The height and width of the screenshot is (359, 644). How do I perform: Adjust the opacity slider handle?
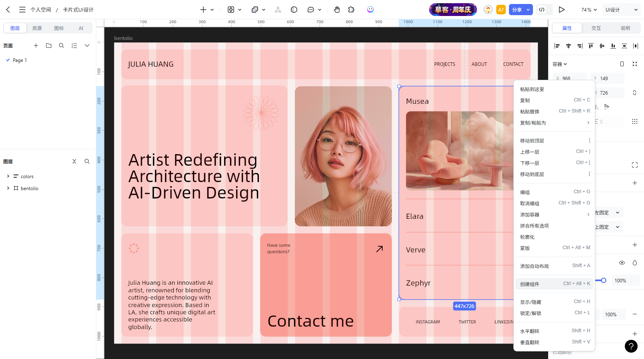[x=604, y=280]
